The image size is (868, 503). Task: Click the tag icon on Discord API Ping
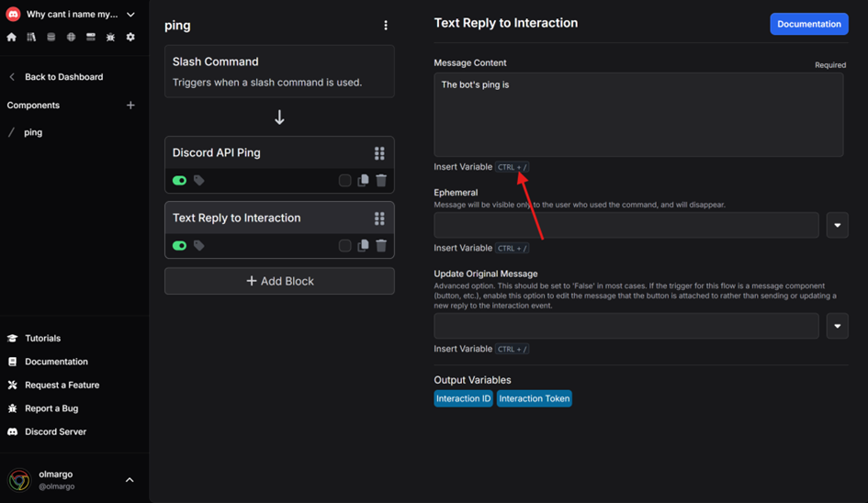pos(198,181)
